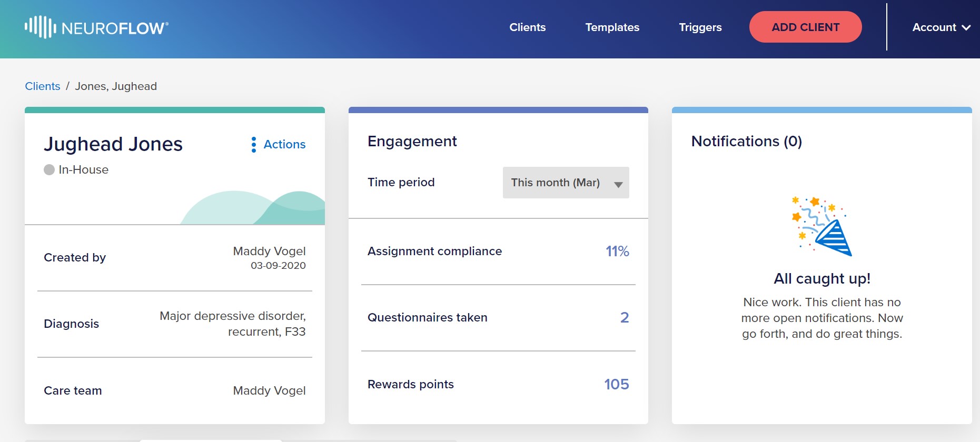Click the Major depressive disorder diagnosis text
The width and height of the screenshot is (980, 442).
[232, 324]
